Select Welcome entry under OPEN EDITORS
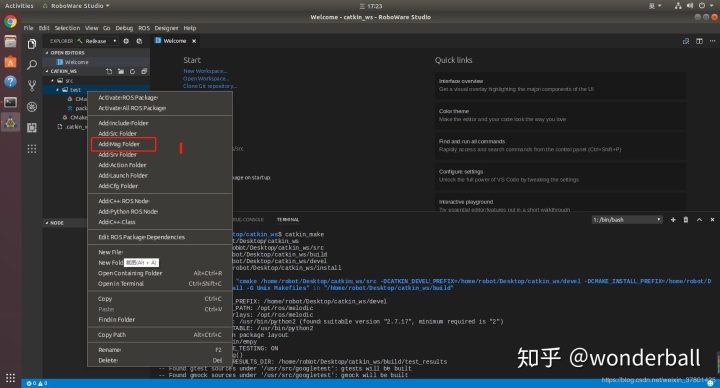 96,62
